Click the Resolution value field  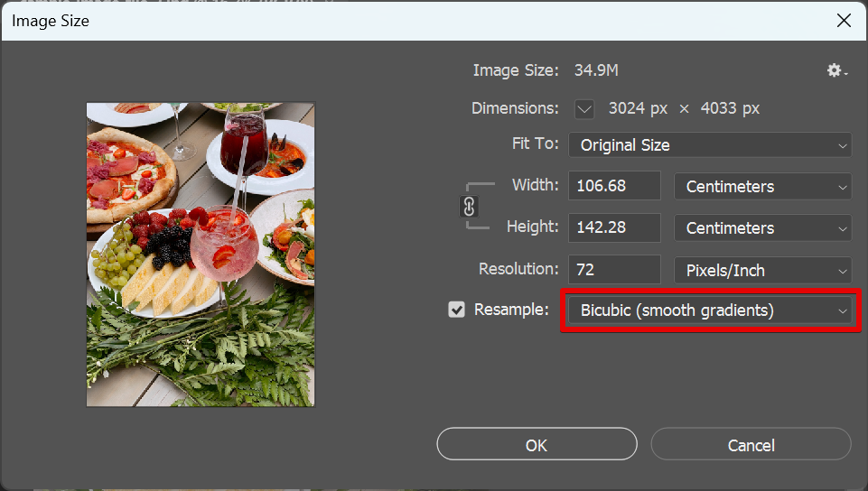[614, 270]
